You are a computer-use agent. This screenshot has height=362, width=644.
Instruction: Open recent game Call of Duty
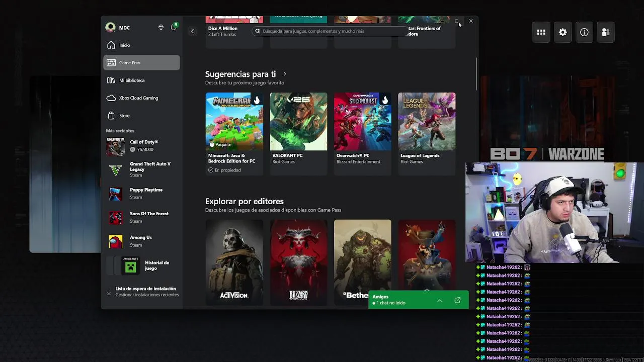coord(141,146)
